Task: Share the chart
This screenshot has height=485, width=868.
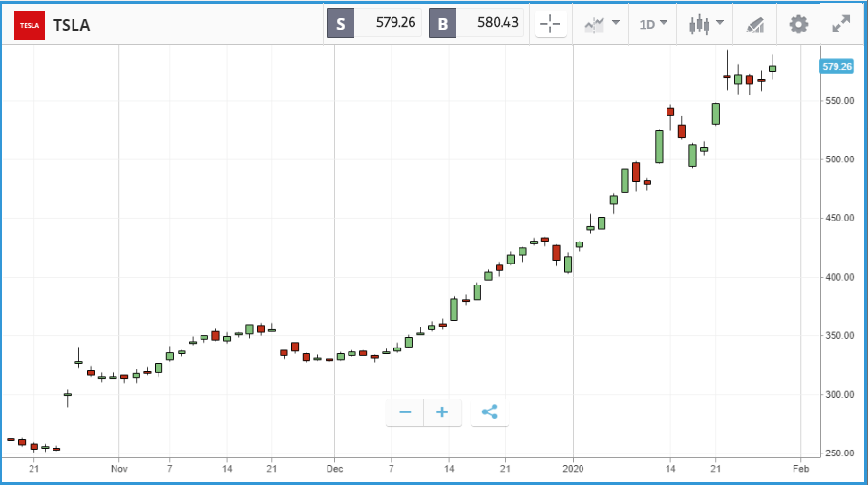Action: point(489,411)
